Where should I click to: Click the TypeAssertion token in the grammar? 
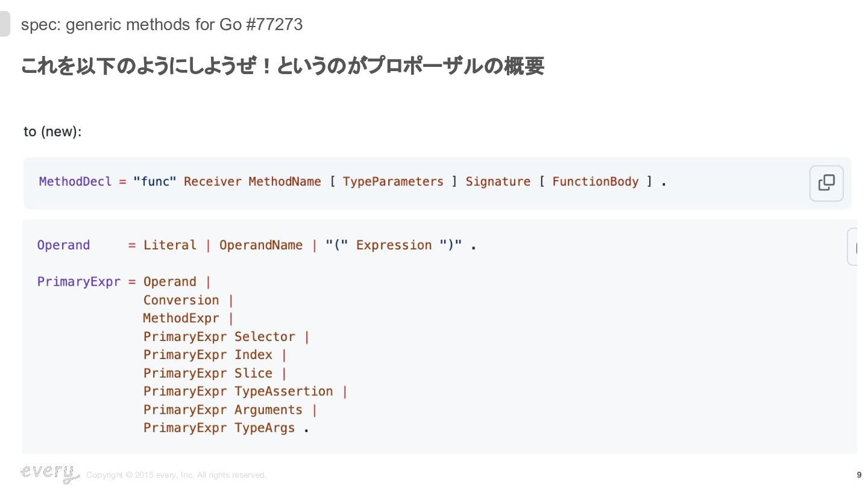pos(283,392)
